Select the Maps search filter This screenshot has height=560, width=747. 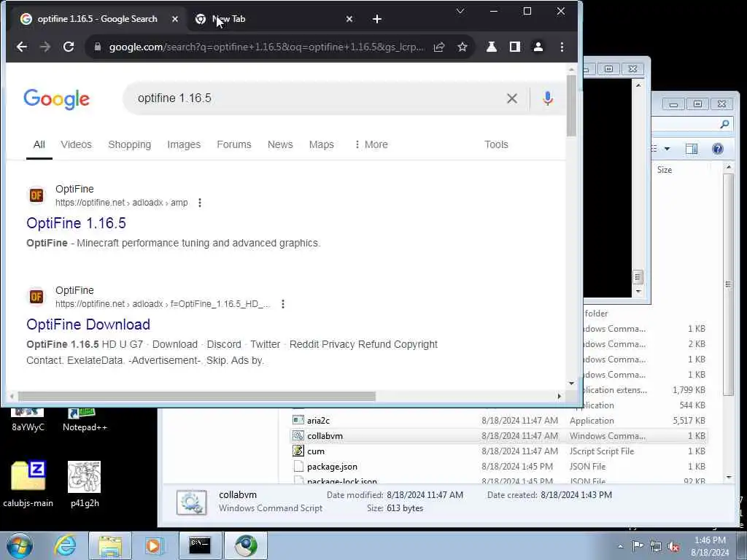point(322,144)
